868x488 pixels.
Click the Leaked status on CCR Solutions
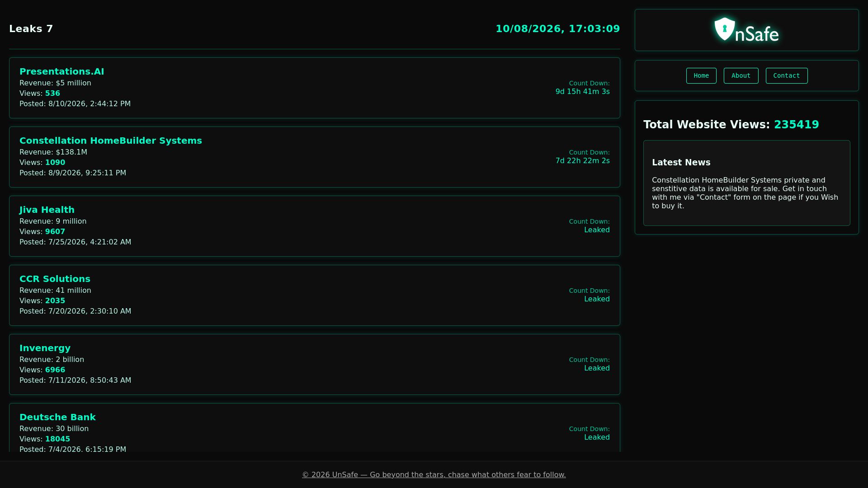click(597, 299)
